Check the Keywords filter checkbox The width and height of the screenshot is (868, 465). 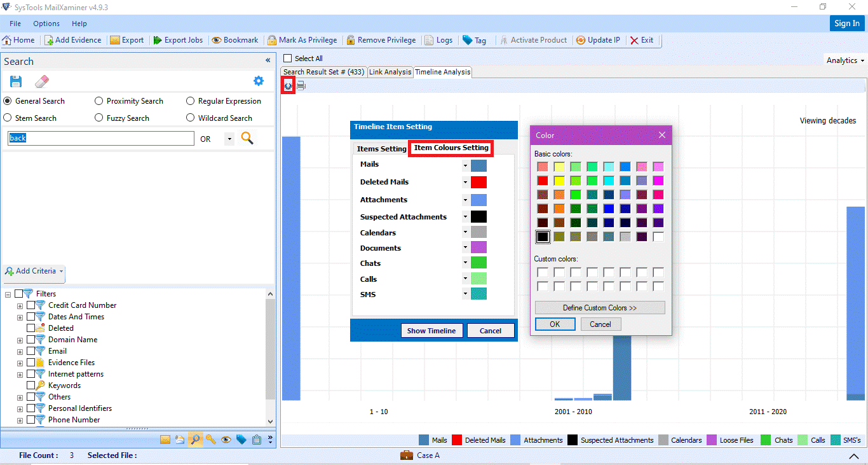[x=31, y=385]
